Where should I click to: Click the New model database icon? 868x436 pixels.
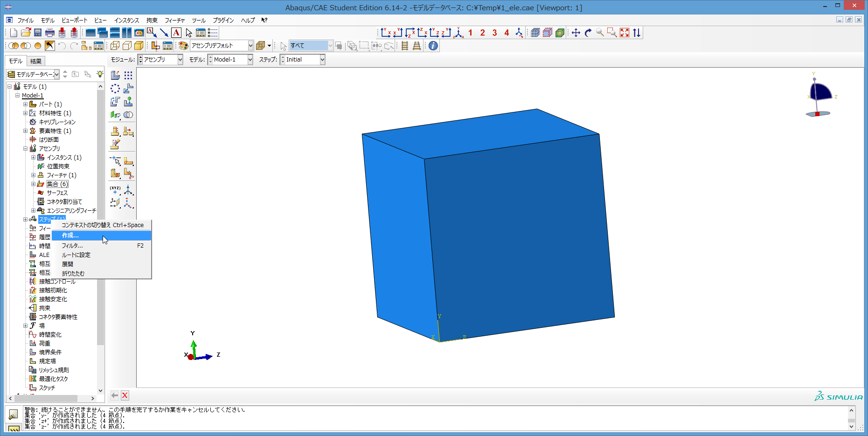(14, 33)
